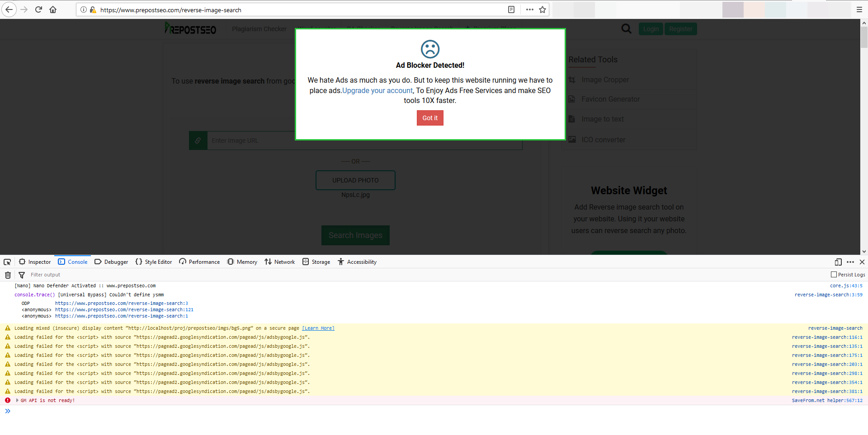The height and width of the screenshot is (435, 868).
Task: Click the browser home icon
Action: (53, 9)
